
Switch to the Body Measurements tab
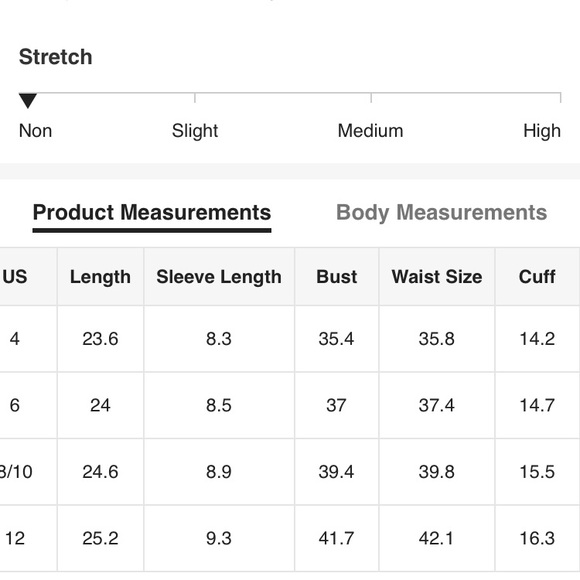pos(441,213)
